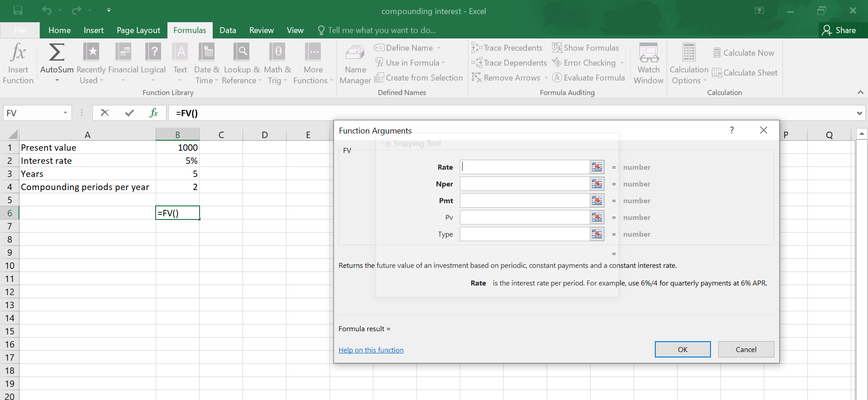
Task: Click Define Name in Defined Names
Action: click(407, 48)
